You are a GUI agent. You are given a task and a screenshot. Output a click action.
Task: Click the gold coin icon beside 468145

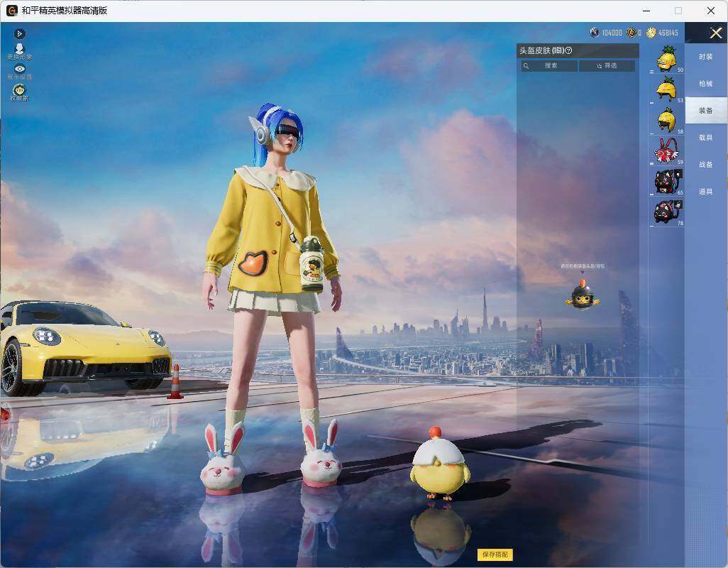click(x=651, y=33)
